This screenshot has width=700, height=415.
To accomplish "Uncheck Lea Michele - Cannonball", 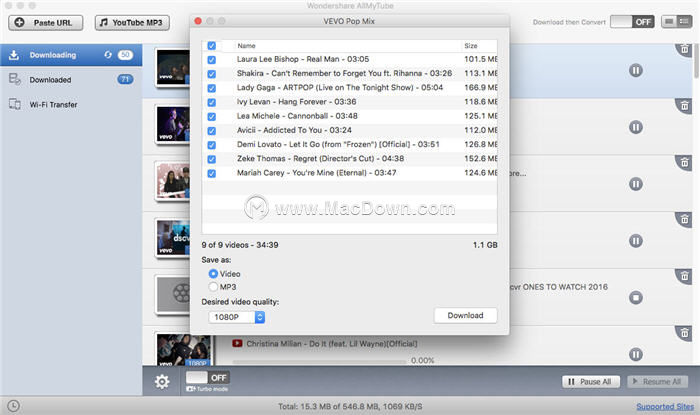I will pos(212,116).
